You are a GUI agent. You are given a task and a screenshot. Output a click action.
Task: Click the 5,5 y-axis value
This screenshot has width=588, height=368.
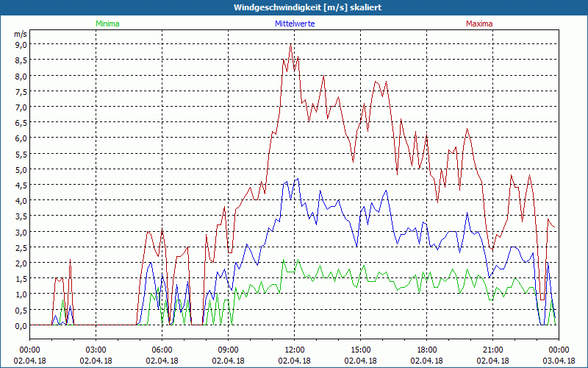[21, 154]
